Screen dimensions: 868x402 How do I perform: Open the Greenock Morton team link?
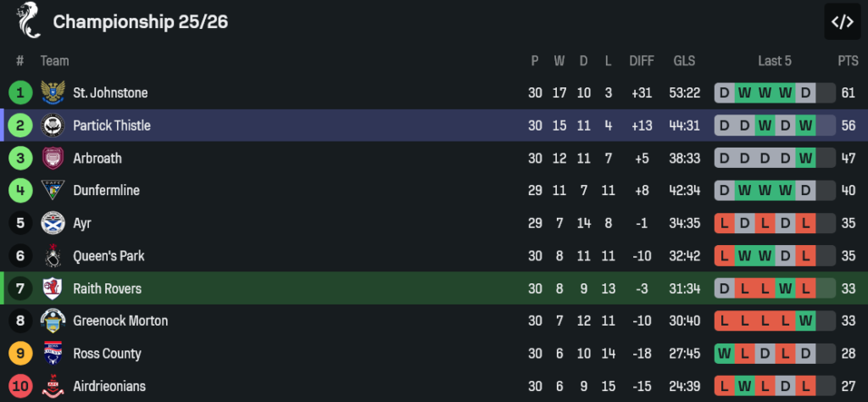click(120, 321)
